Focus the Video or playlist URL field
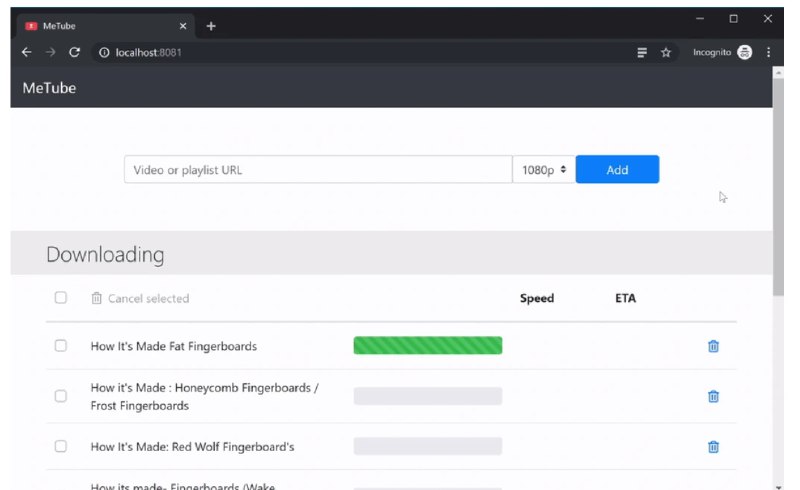This screenshot has width=800, height=490. (318, 170)
